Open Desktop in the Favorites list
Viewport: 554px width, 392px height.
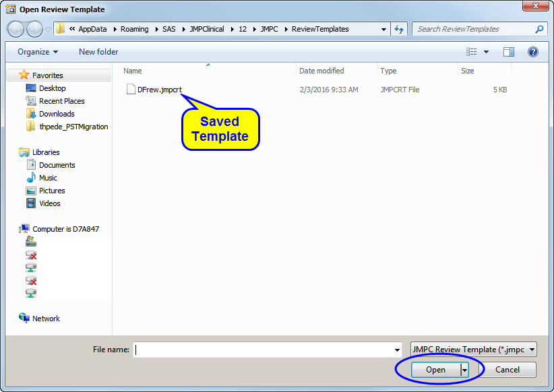tap(53, 88)
